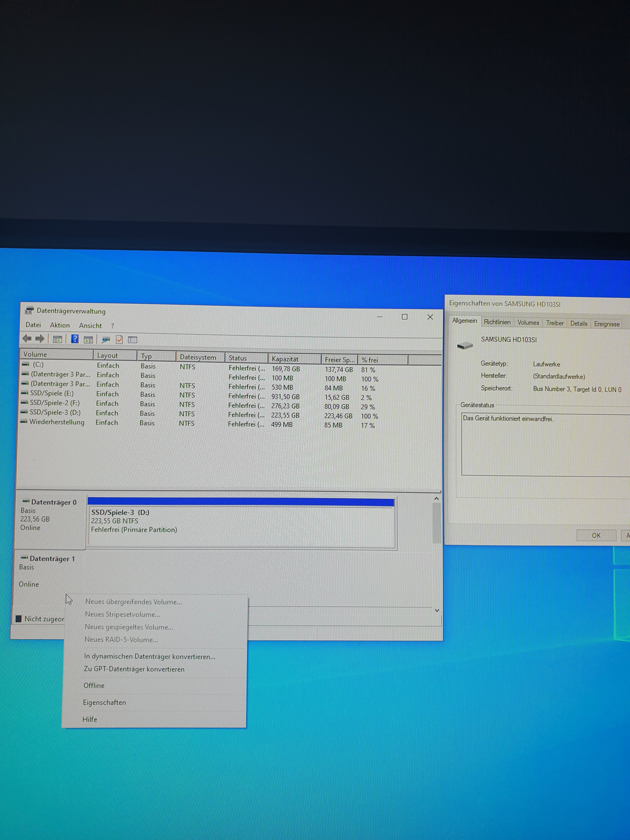630x840 pixels.
Task: Click the back arrow toolbar icon
Action: (27, 338)
